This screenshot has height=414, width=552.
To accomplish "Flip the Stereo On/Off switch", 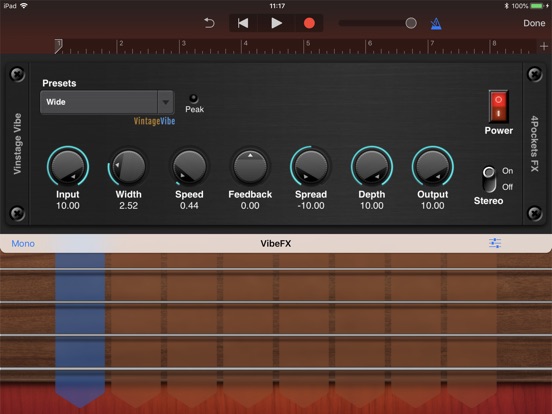I will 489,179.
